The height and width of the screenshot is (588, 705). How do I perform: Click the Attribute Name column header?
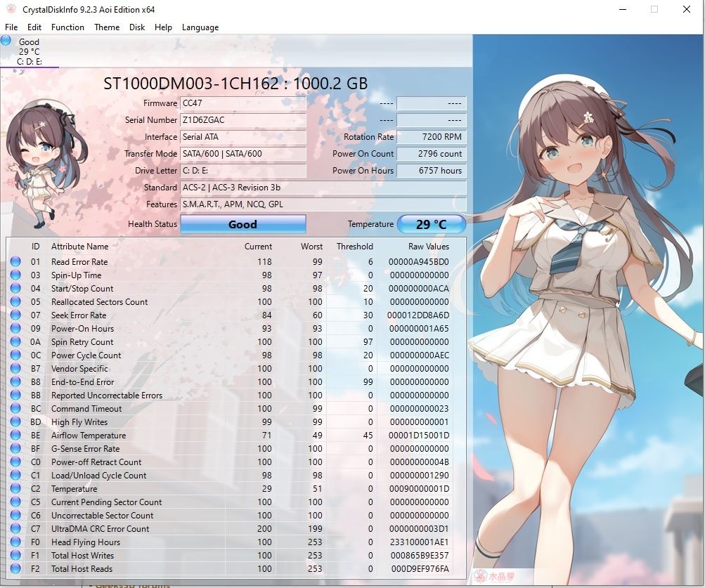[79, 247]
